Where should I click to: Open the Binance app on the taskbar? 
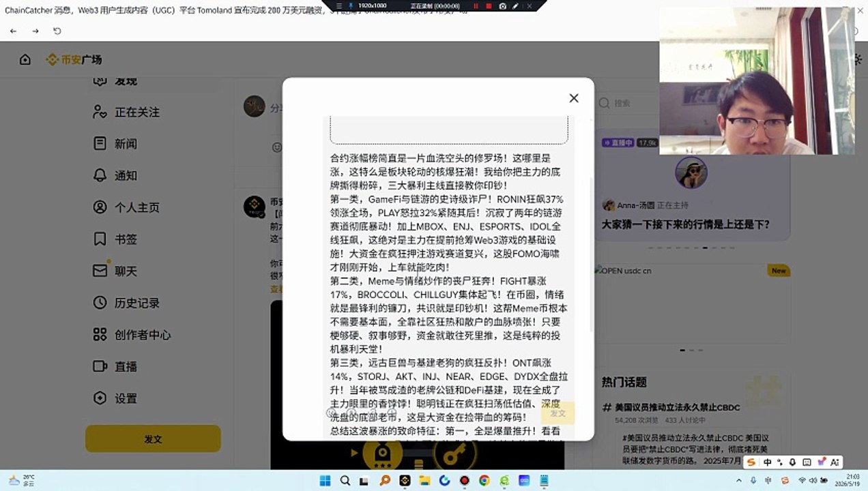(405, 481)
